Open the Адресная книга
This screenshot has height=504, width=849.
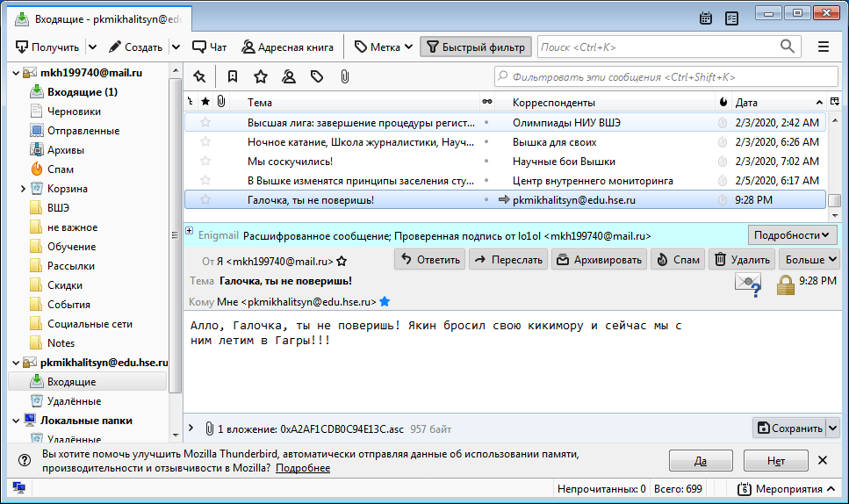tap(287, 47)
